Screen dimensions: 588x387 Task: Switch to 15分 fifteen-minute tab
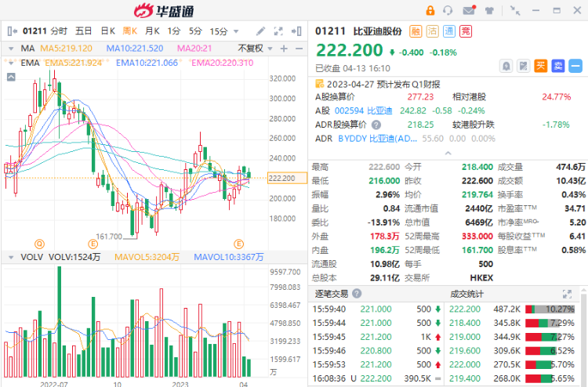tap(219, 31)
